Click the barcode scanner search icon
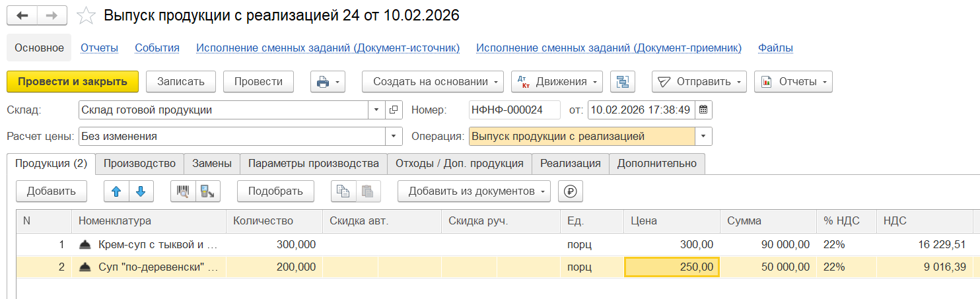This screenshot has width=980, height=299. tap(183, 191)
